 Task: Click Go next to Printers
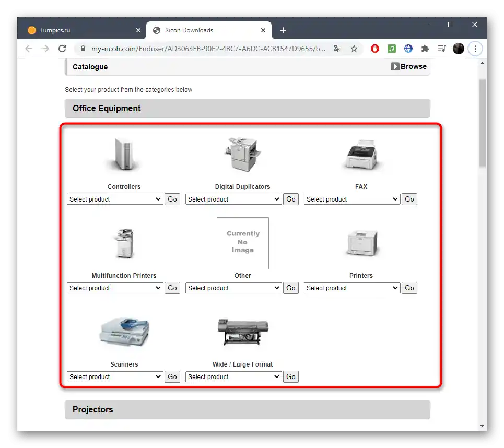click(x=409, y=288)
